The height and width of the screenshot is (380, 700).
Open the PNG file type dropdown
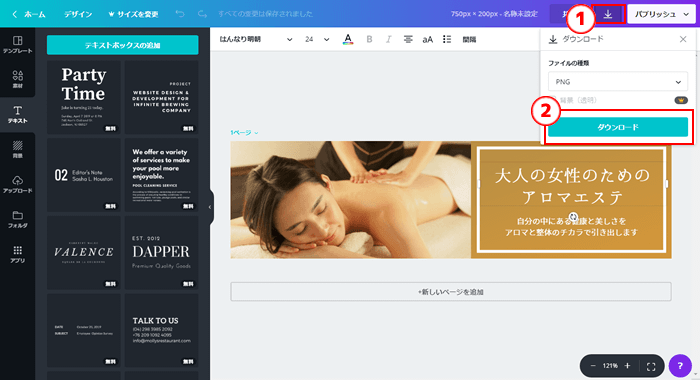click(618, 82)
